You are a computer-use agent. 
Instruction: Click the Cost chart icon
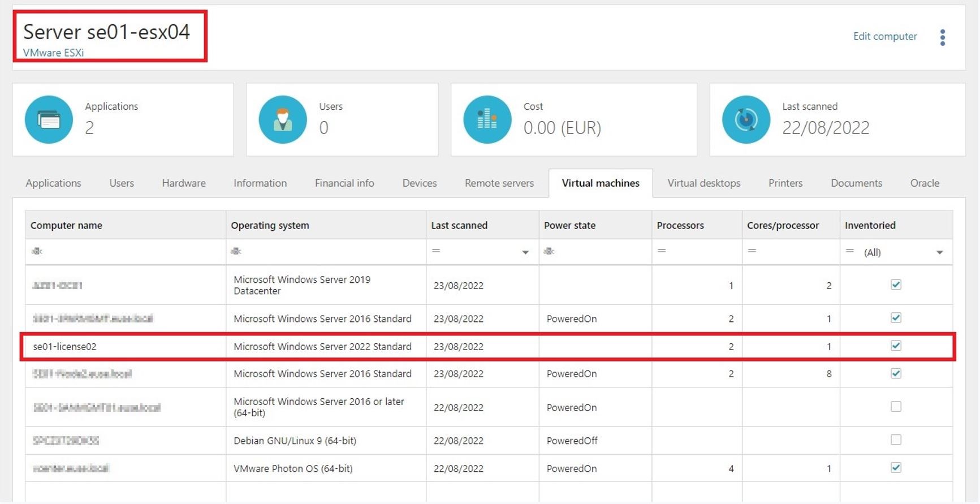point(487,119)
